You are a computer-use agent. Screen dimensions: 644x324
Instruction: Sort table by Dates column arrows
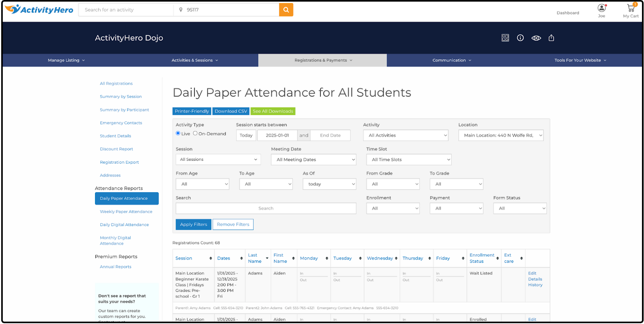click(242, 258)
